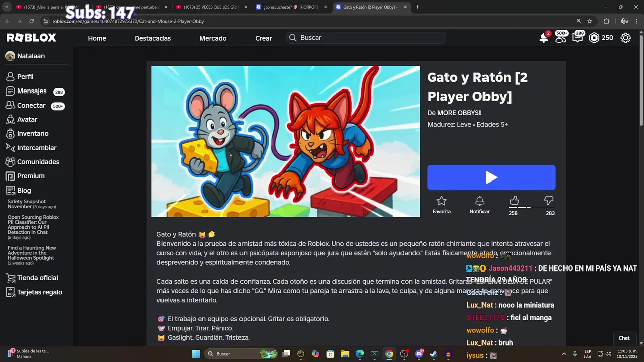
Task: Open File Explorer from the taskbar
Action: coord(345,354)
